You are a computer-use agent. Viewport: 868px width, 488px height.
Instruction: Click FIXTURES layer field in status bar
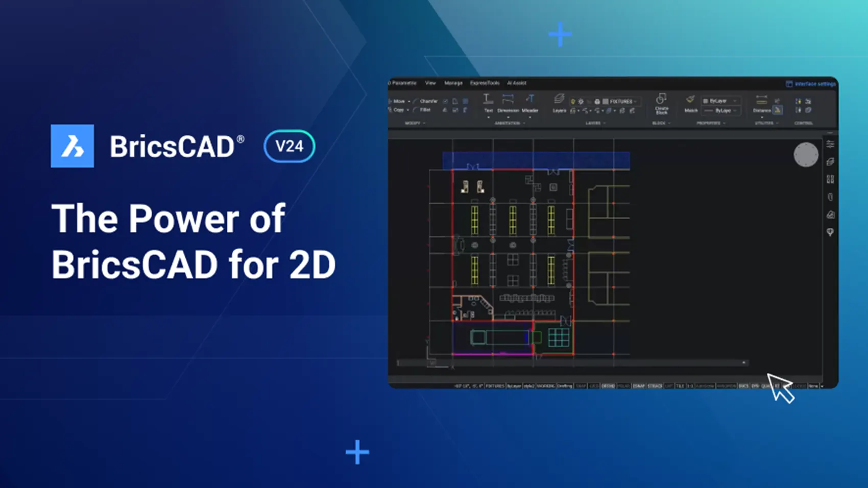click(x=495, y=386)
